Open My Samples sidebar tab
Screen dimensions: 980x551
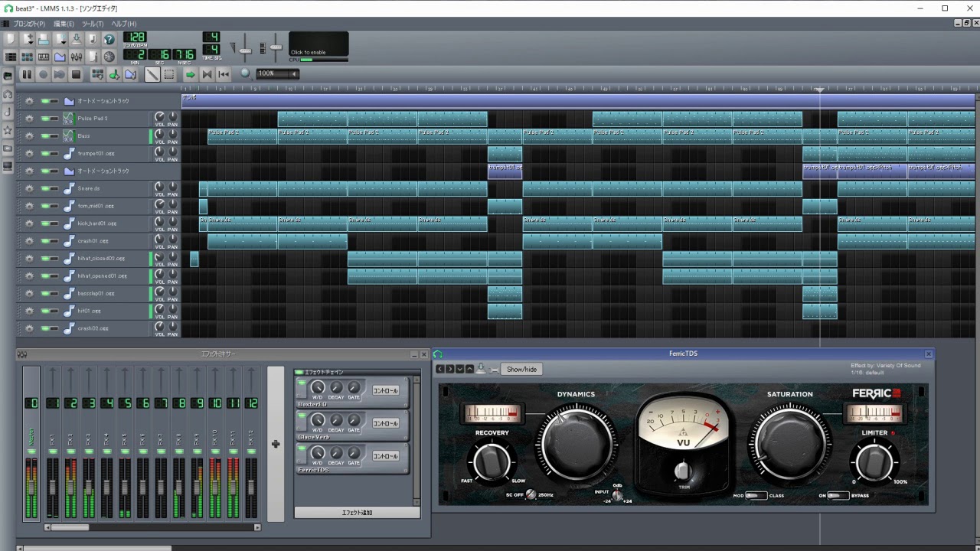point(8,112)
